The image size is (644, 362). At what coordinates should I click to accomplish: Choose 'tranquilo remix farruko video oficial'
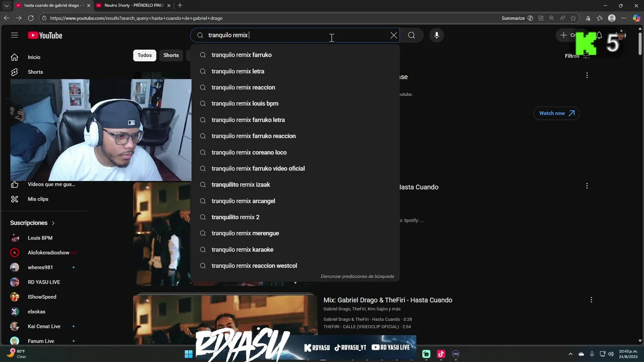pyautogui.click(x=295, y=168)
